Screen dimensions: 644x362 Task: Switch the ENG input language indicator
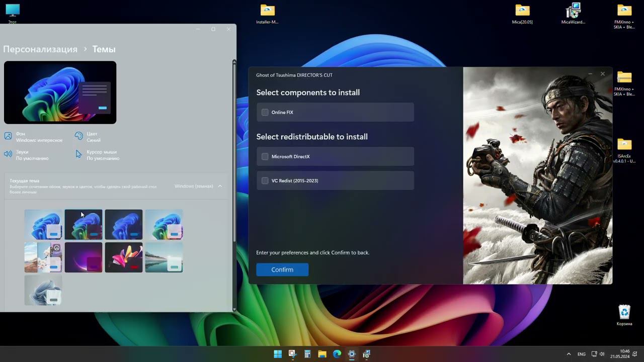(x=582, y=354)
